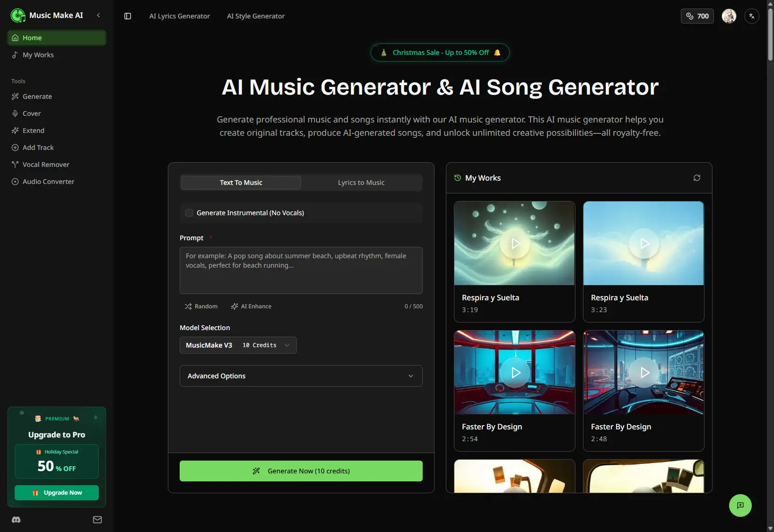Open the Discord icon in sidebar footer
Image resolution: width=774 pixels, height=532 pixels.
coord(16,519)
